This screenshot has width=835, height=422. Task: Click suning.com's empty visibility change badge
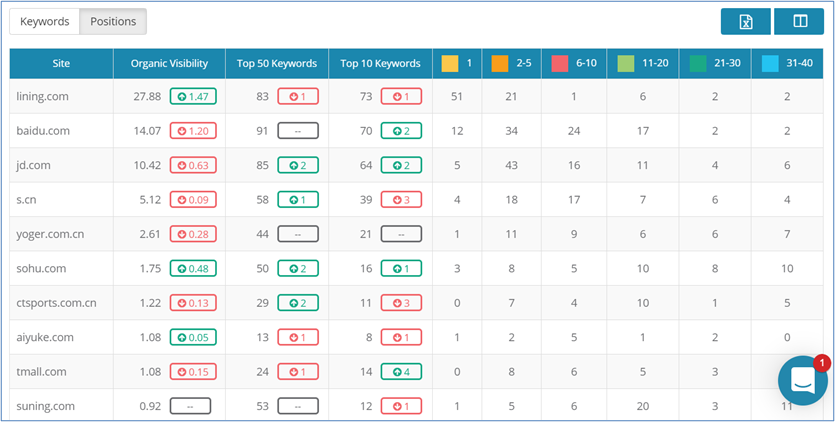point(191,406)
